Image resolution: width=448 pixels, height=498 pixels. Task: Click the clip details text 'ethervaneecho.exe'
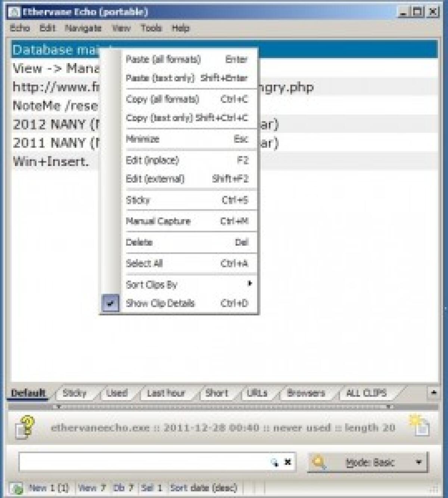click(x=100, y=428)
